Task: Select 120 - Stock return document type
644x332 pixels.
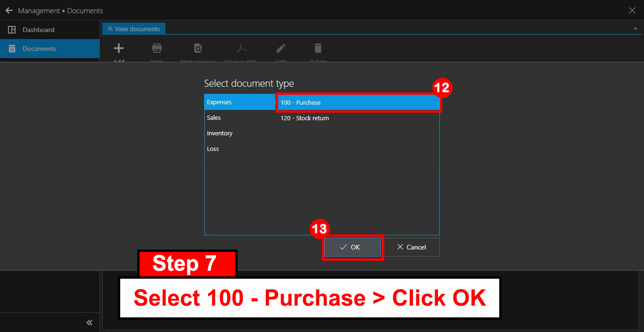Action: pyautogui.click(x=305, y=118)
